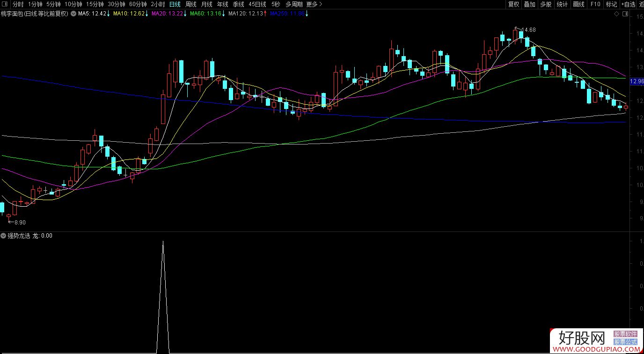The width and height of the screenshot is (644, 354).
Task: Select the 60分钟 period
Action: click(x=138, y=4)
